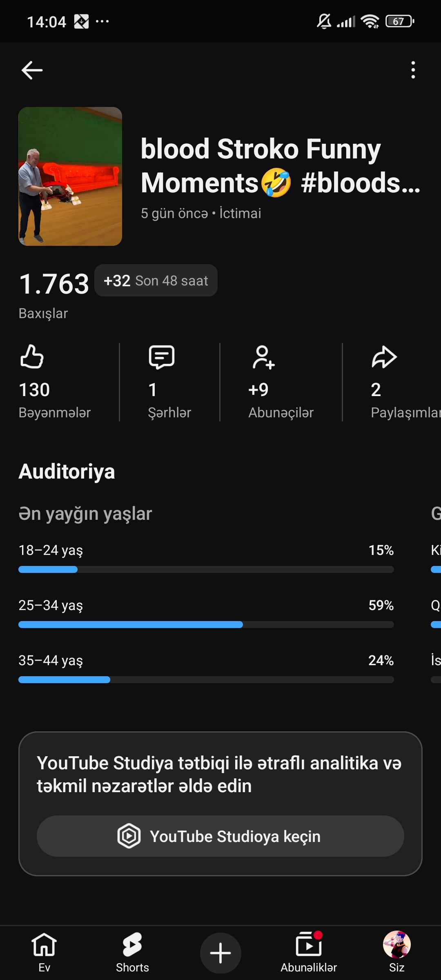This screenshot has width=441, height=980.
Task: Tap the share arrow icon
Action: tap(384, 357)
